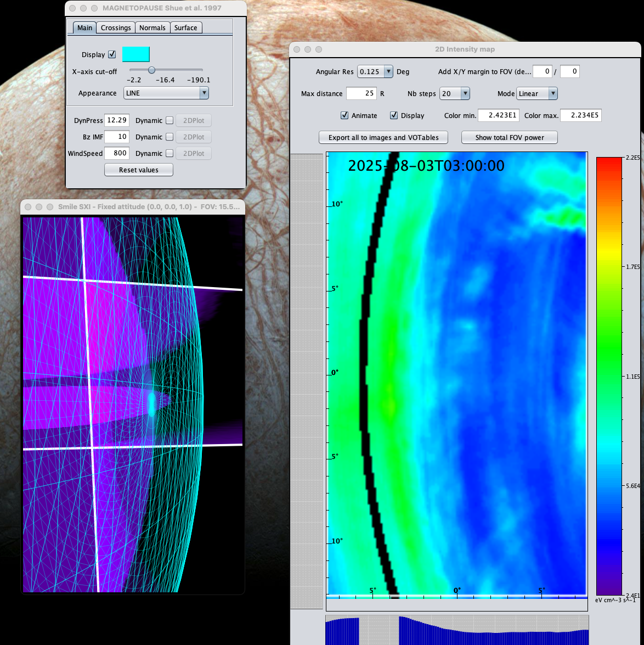This screenshot has height=645, width=644.
Task: Click Show total FOV power button
Action: click(509, 138)
